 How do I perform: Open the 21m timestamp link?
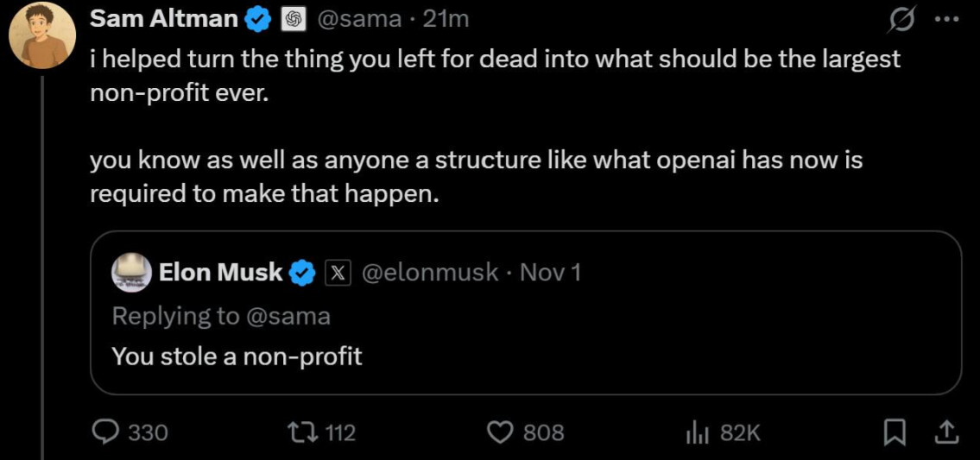(446, 19)
